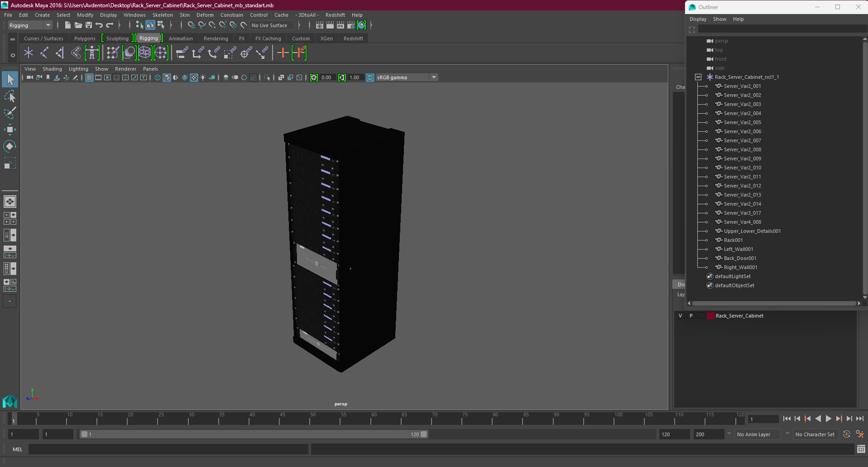Screen dimensions: 868x467
Task: Toggle select by component type mode
Action: pos(161,25)
